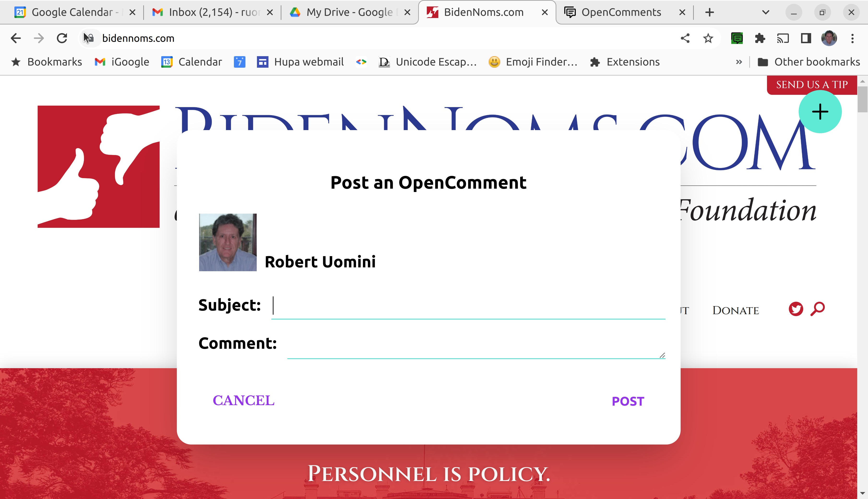Expand hidden bookmarks with double chevron
868x499 pixels.
point(739,62)
